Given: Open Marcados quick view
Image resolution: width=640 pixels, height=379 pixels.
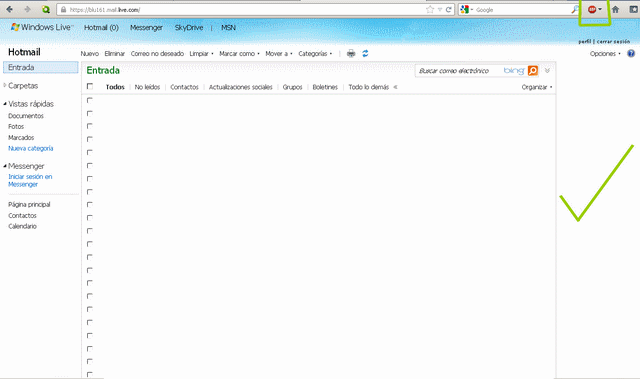Looking at the screenshot, I should 21,137.
